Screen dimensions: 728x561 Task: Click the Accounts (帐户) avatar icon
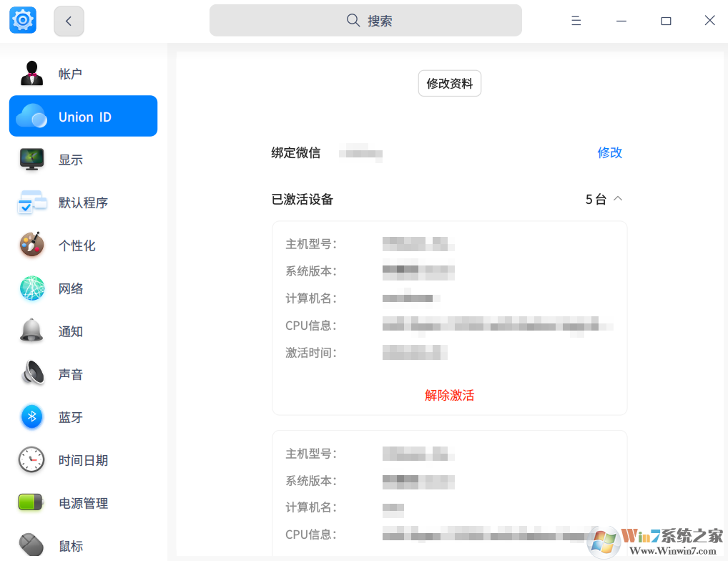tap(31, 74)
